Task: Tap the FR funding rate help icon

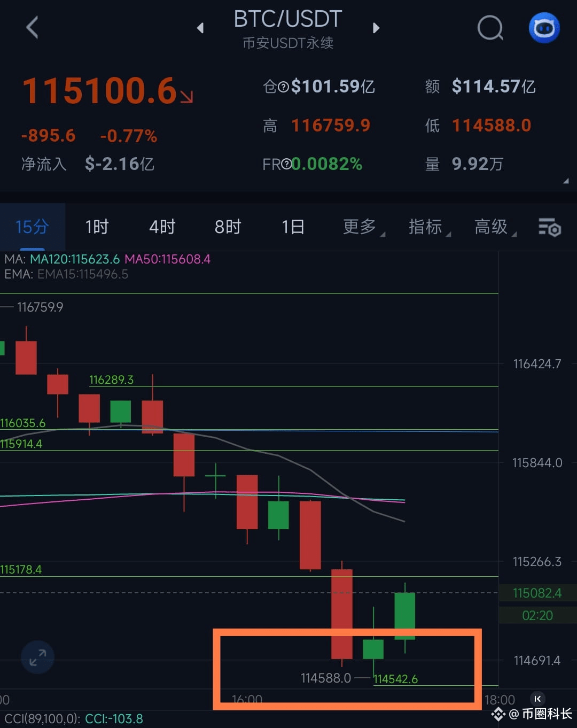Action: point(286,164)
